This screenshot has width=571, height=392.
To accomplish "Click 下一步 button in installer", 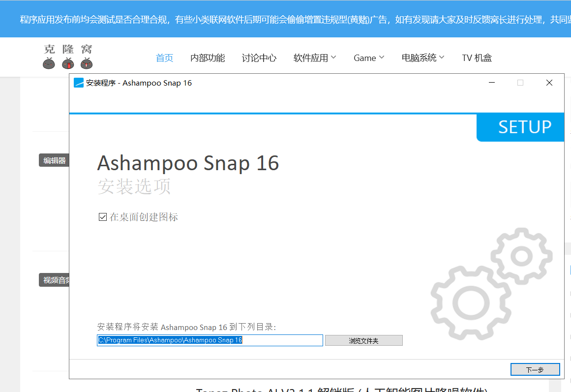I will click(x=535, y=369).
